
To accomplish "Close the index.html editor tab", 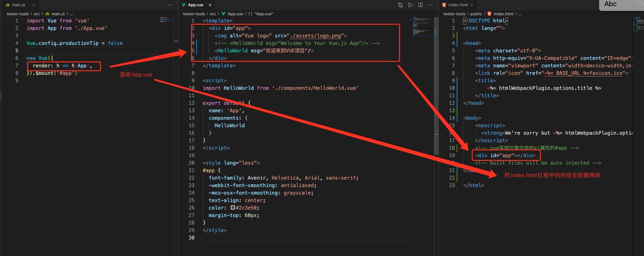I will (x=472, y=5).
